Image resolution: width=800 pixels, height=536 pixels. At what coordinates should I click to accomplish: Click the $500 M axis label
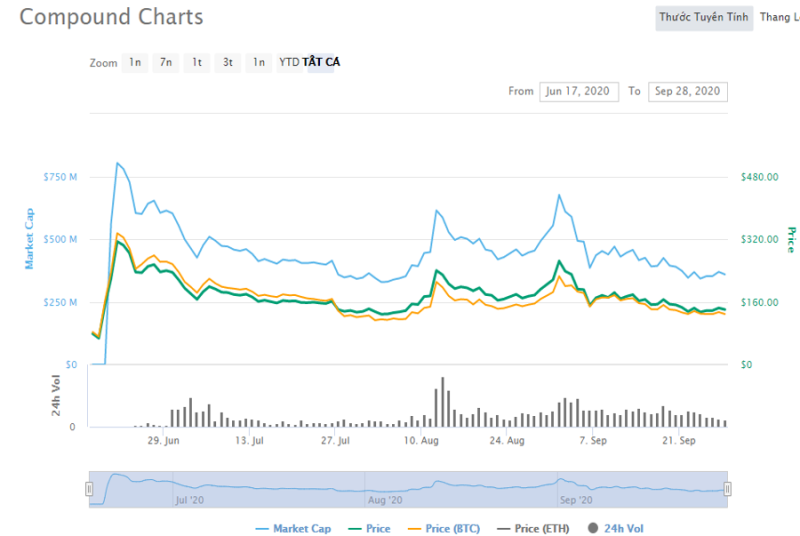[x=60, y=240]
